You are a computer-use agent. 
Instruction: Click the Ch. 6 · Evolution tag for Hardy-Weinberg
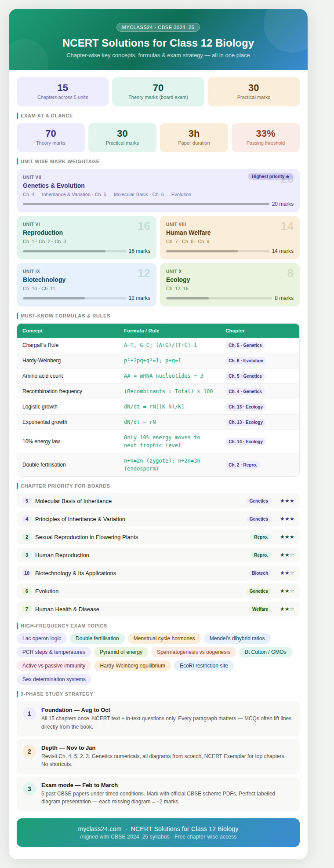(x=246, y=361)
